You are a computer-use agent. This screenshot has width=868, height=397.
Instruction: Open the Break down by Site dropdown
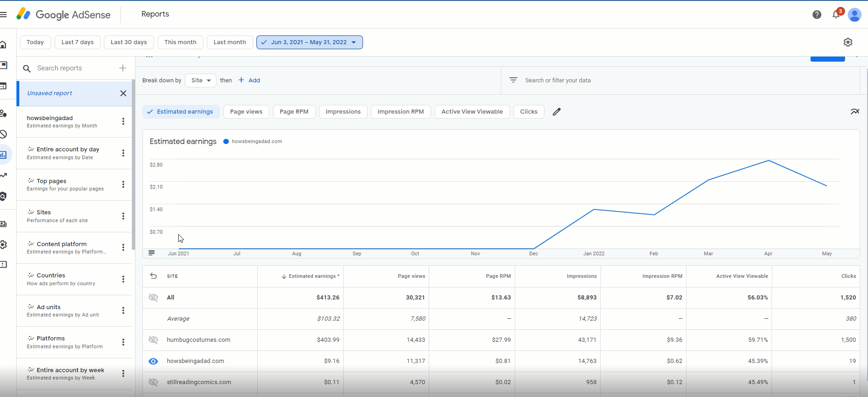point(201,81)
